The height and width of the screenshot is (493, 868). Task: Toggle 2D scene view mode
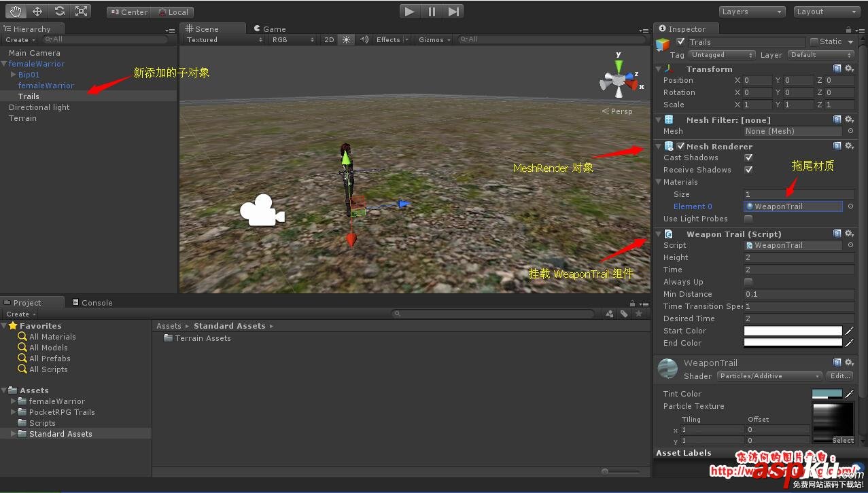click(x=329, y=39)
